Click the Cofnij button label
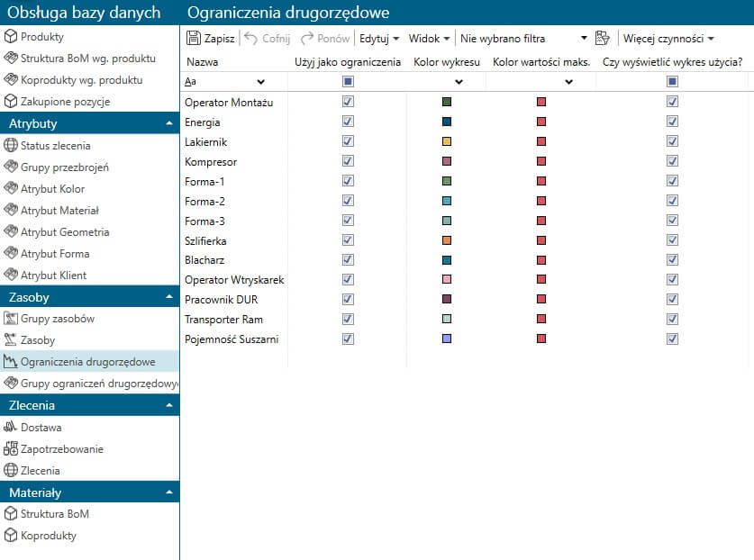754x560 pixels. coord(276,39)
